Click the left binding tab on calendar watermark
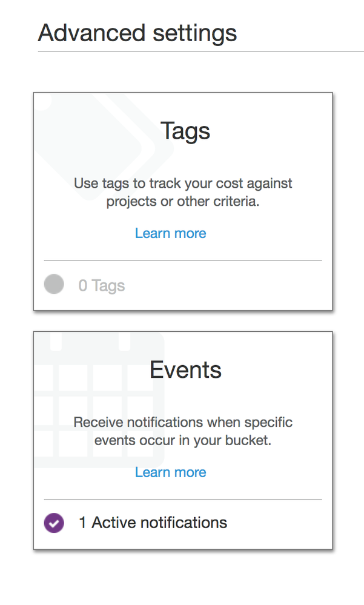 pos(56,342)
